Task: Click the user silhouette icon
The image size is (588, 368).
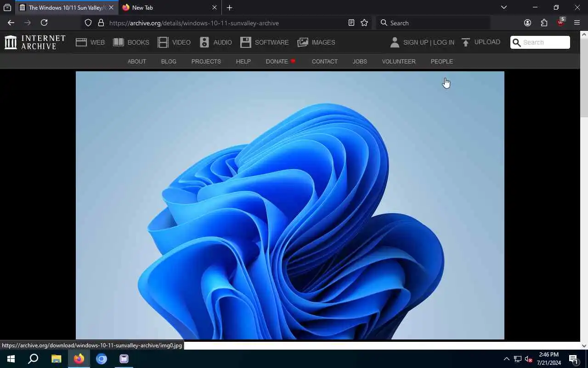Action: coord(395,42)
